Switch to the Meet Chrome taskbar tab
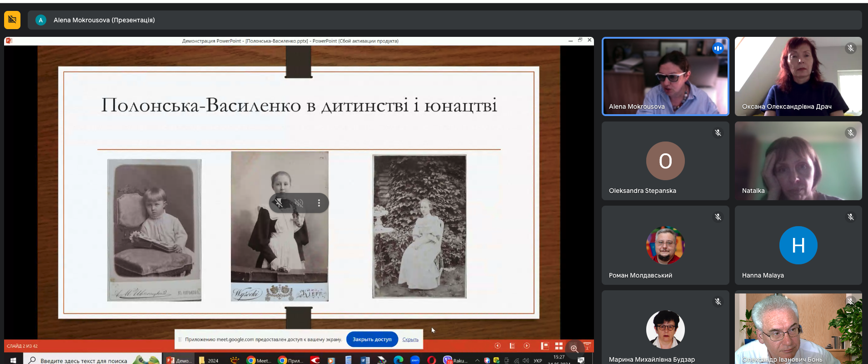The image size is (868, 364). [258, 360]
